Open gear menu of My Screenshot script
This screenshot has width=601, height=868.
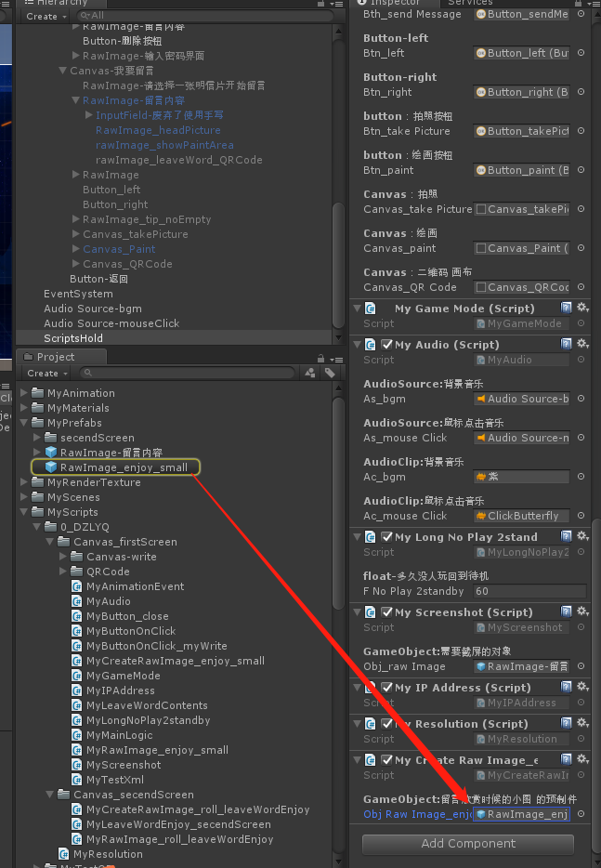tap(582, 612)
